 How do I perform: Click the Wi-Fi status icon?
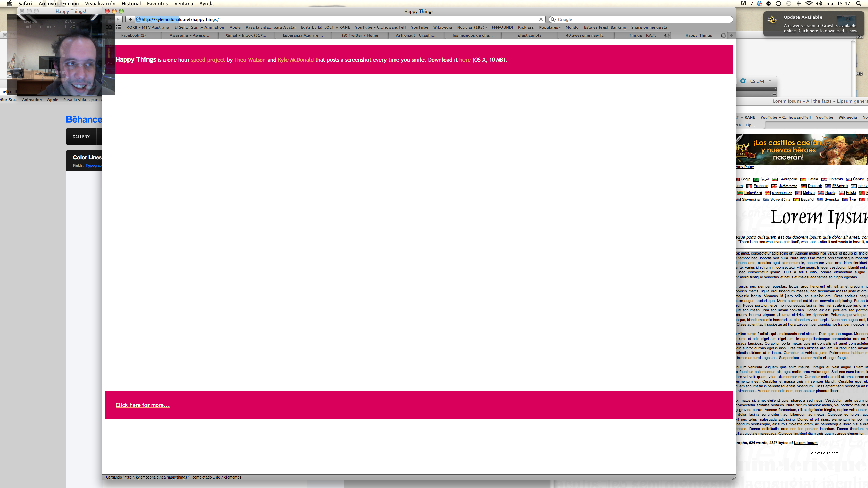click(x=809, y=4)
